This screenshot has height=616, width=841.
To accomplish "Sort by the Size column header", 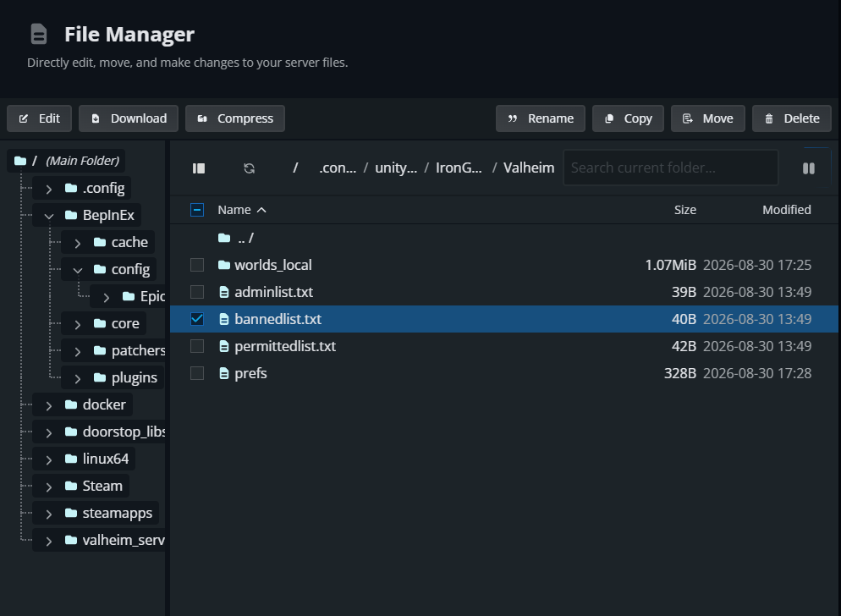I will pos(685,210).
